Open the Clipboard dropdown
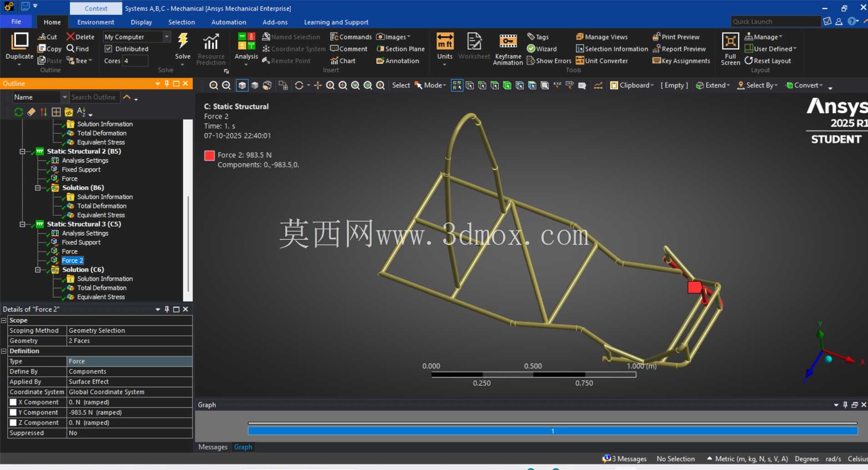This screenshot has width=868, height=470. pos(632,86)
